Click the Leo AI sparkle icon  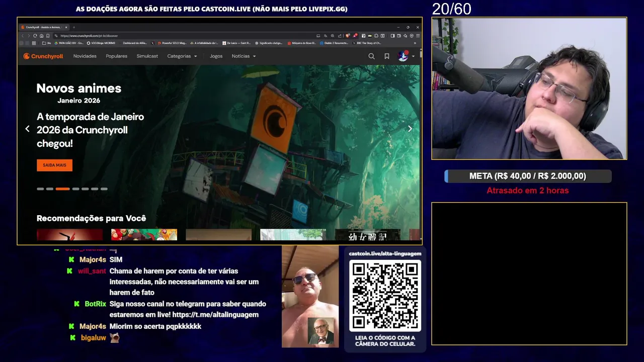406,36
